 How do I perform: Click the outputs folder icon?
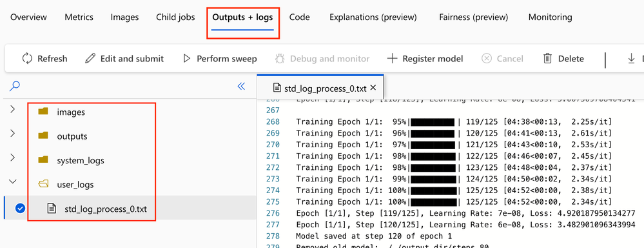pyautogui.click(x=43, y=136)
